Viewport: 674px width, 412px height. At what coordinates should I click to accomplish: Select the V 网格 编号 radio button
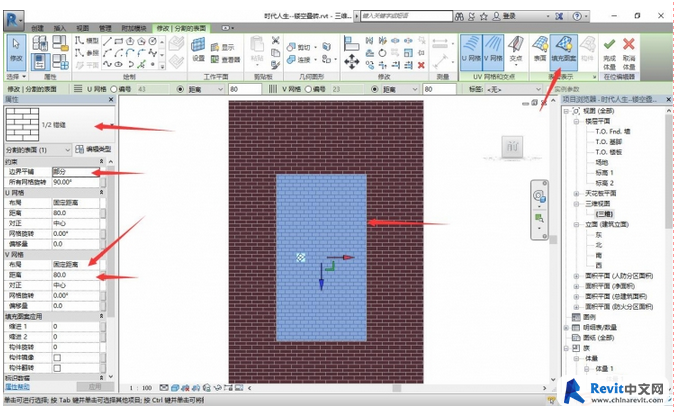[x=308, y=89]
